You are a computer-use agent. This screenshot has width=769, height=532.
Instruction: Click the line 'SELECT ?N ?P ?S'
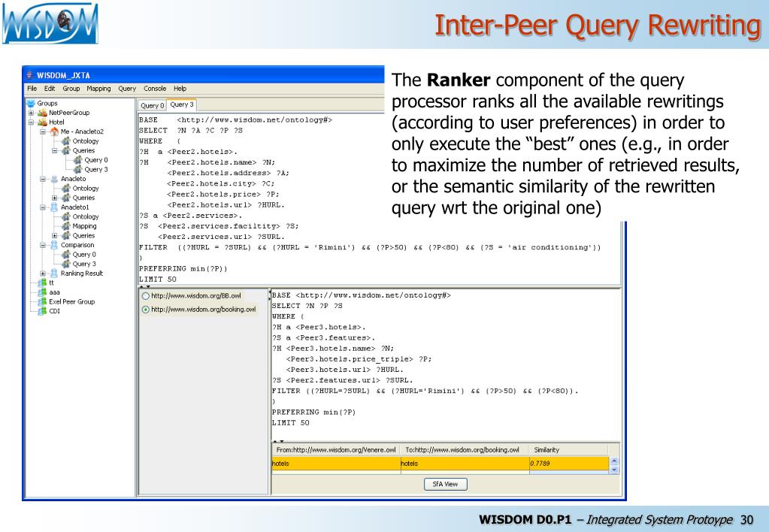(307, 306)
